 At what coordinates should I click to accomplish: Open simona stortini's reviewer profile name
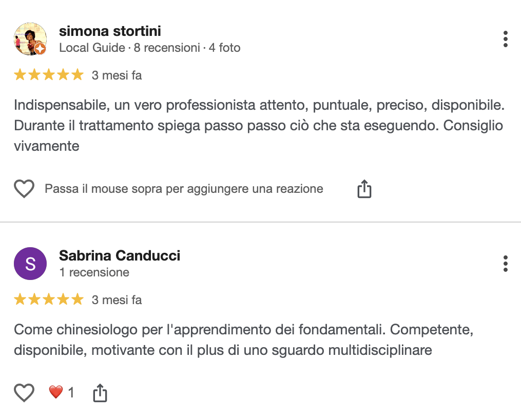[x=110, y=31]
